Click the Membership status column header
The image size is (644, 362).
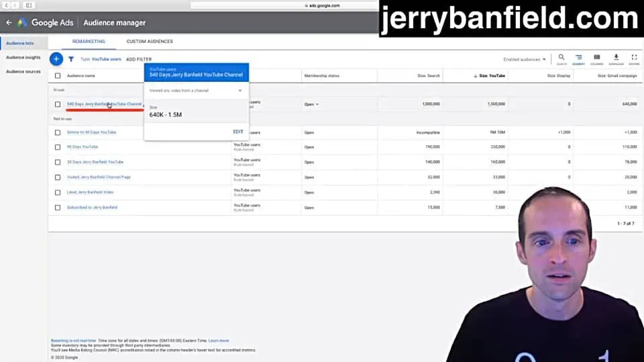click(x=322, y=76)
